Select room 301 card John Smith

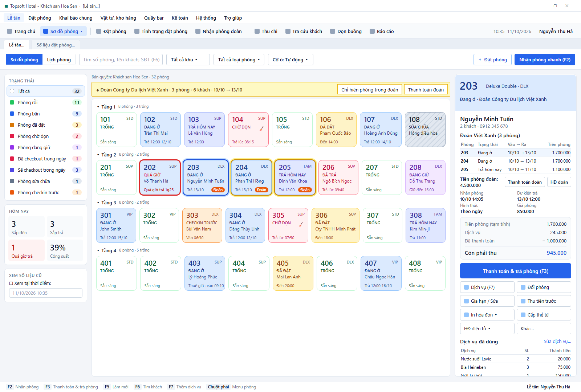click(x=116, y=225)
